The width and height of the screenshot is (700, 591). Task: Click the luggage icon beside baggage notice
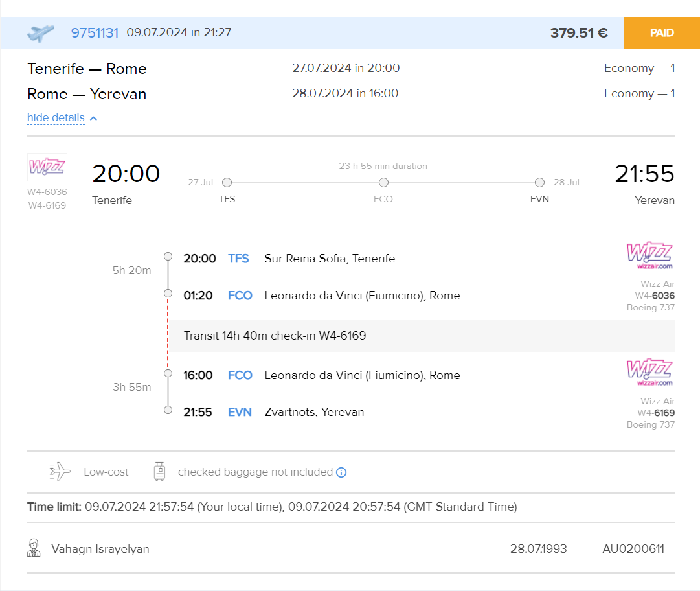pyautogui.click(x=159, y=472)
